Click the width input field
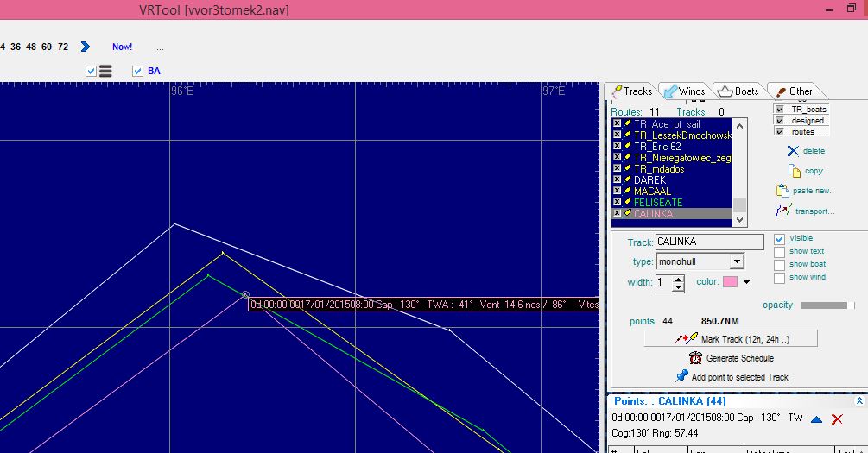Screen dimensions: 868x453 click(x=664, y=283)
